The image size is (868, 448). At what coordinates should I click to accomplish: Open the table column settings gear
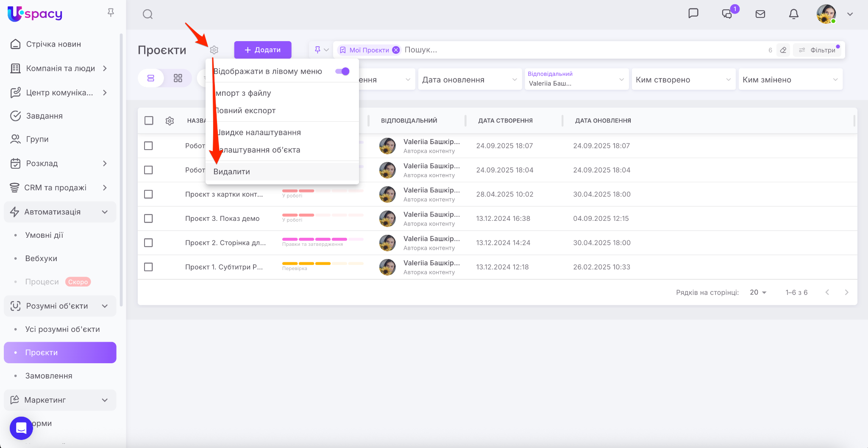(170, 121)
